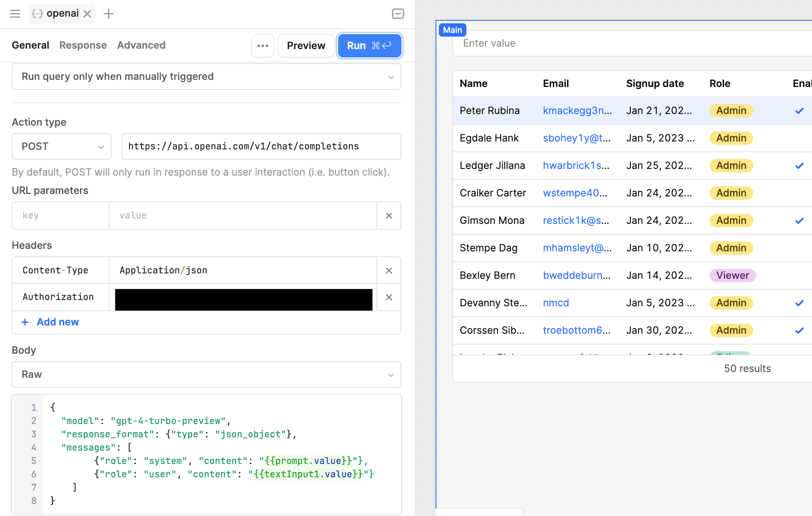This screenshot has width=812, height=516.
Task: Click the Run query button
Action: 369,46
